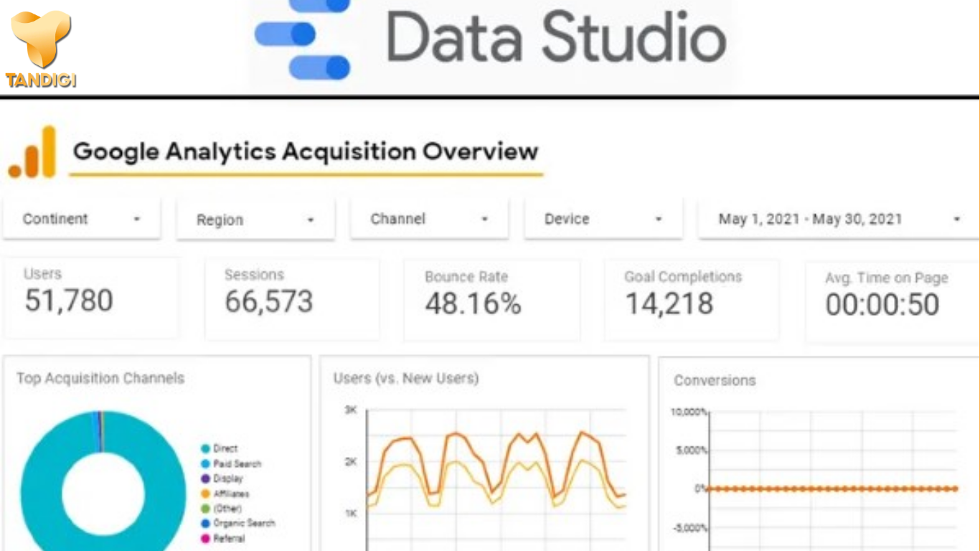Select Referral in the channels legend
The height and width of the screenshot is (551, 980).
[x=222, y=538]
